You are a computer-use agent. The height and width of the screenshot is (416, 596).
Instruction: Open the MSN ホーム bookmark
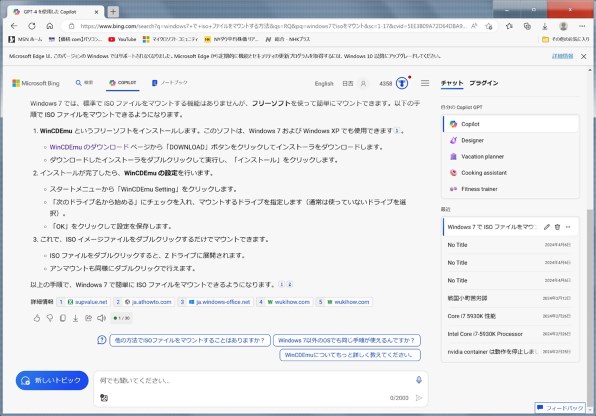[25, 39]
